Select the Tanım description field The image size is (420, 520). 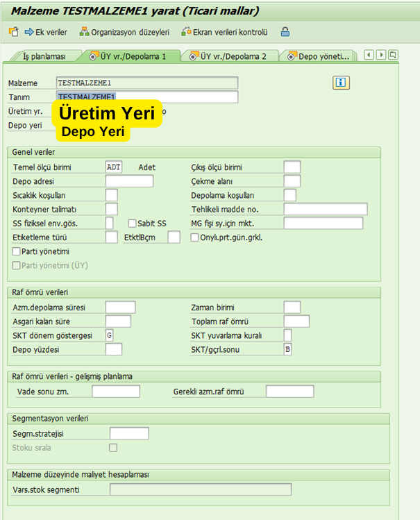(147, 97)
